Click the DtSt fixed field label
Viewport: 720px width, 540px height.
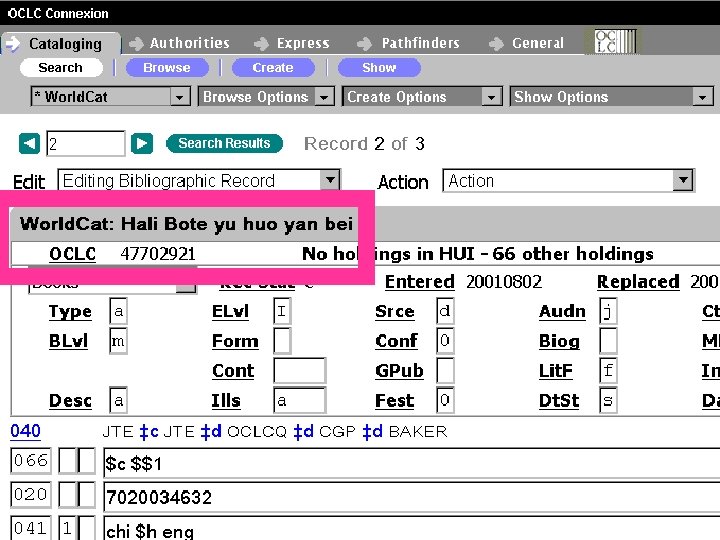pyautogui.click(x=559, y=401)
